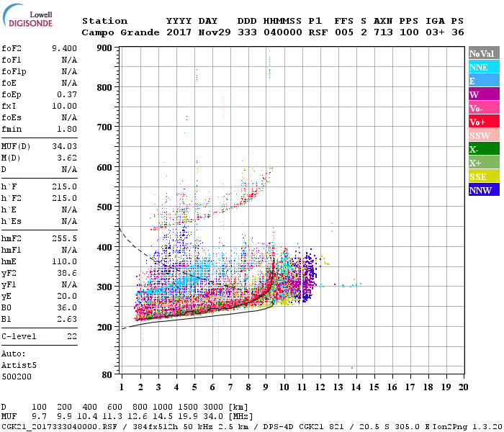Click the MUF(D) value 34.03

(x=65, y=146)
